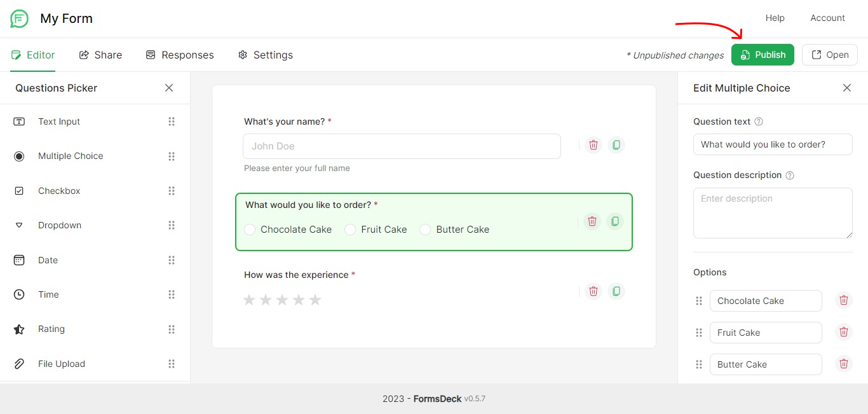868x414 pixels.
Task: Select the Date question type
Action: (47, 259)
